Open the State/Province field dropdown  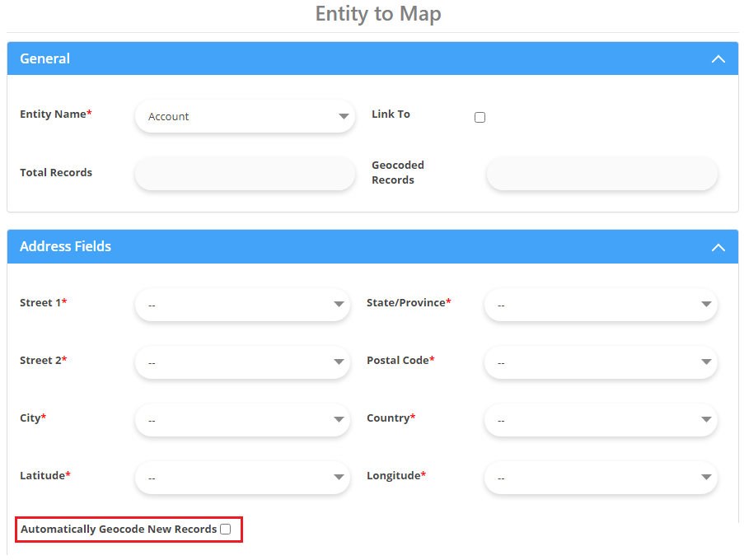pyautogui.click(x=600, y=305)
